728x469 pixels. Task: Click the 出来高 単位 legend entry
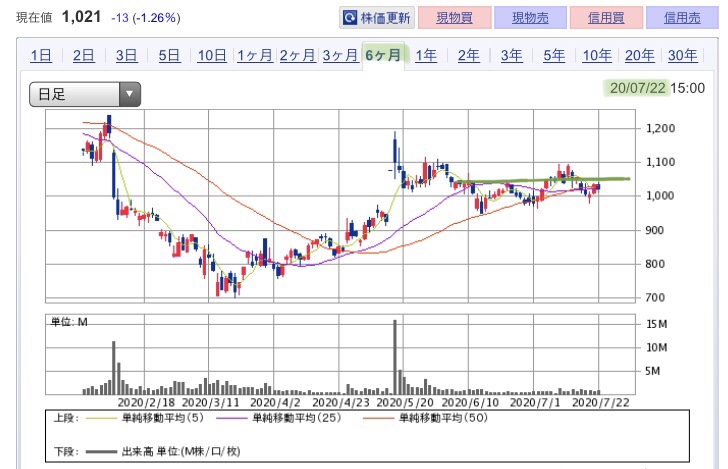pos(163,451)
